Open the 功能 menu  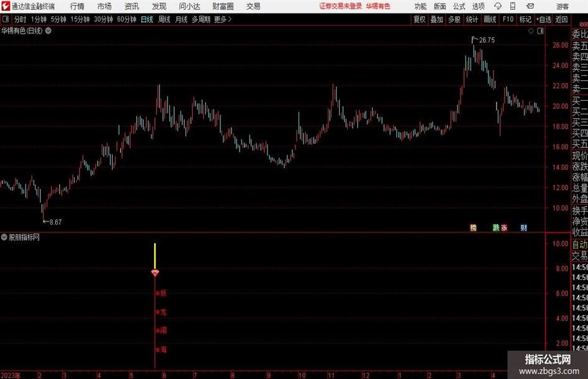click(421, 6)
